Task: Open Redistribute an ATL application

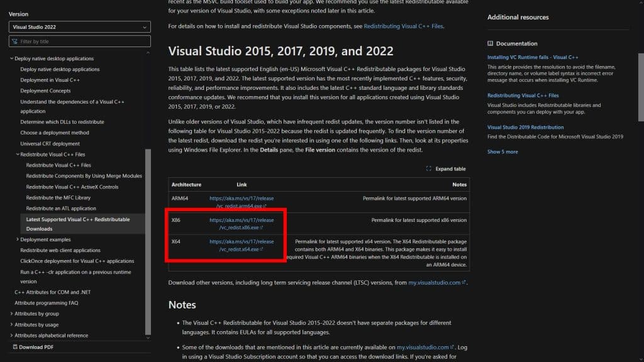Action: 61,209
